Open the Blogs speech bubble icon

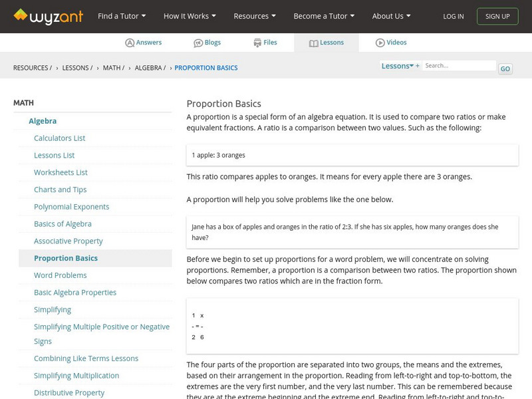(198, 43)
